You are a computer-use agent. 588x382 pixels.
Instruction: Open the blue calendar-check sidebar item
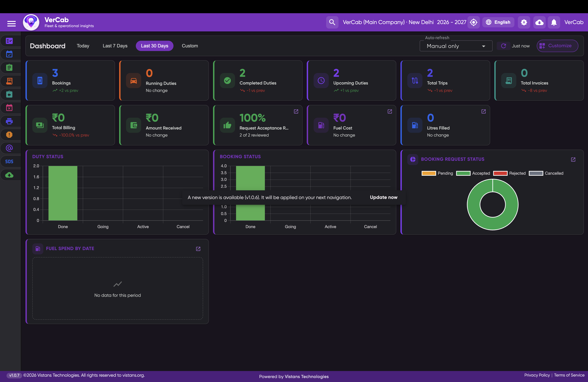tap(9, 54)
